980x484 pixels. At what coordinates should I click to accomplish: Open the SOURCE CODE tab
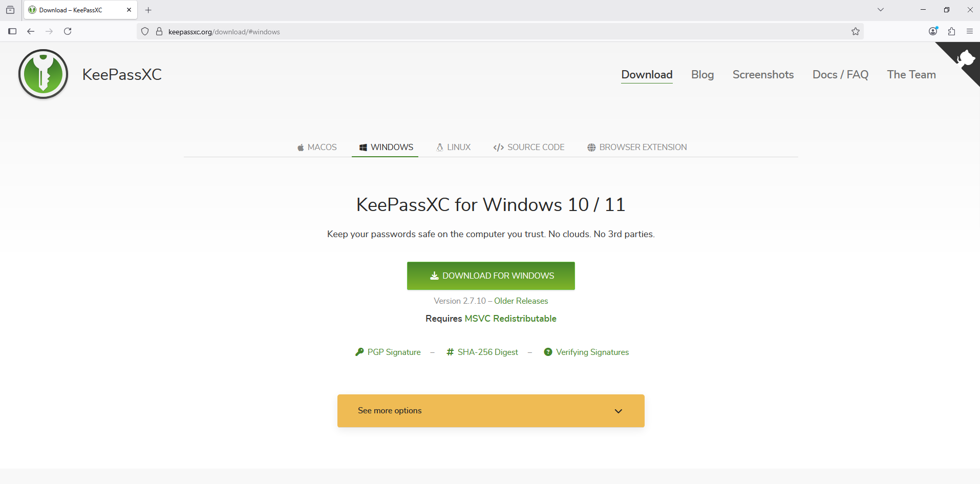(x=529, y=147)
